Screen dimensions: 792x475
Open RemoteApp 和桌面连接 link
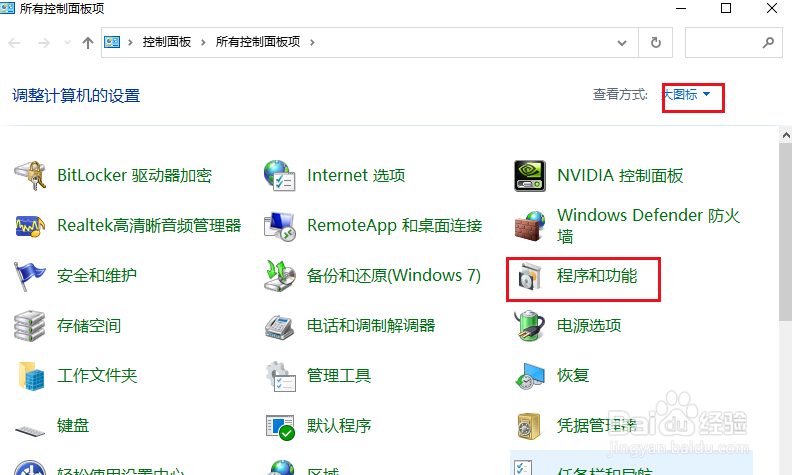point(394,225)
